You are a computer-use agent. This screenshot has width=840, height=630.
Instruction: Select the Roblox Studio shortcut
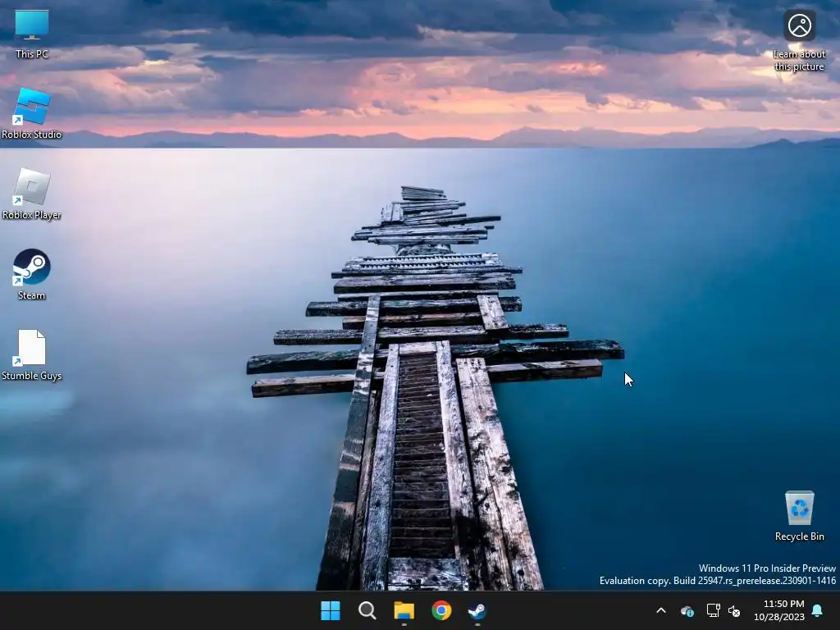(x=32, y=114)
